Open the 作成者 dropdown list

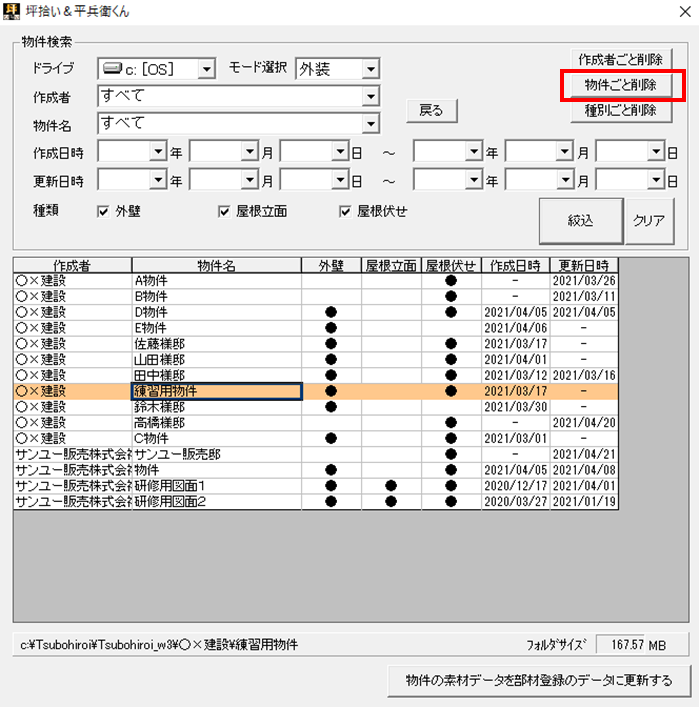click(x=370, y=97)
